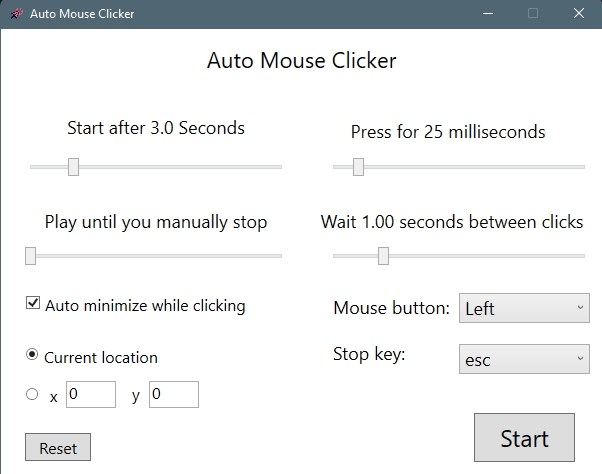602x474 pixels.
Task: Expand the Stop key dropdown
Action: click(x=525, y=359)
